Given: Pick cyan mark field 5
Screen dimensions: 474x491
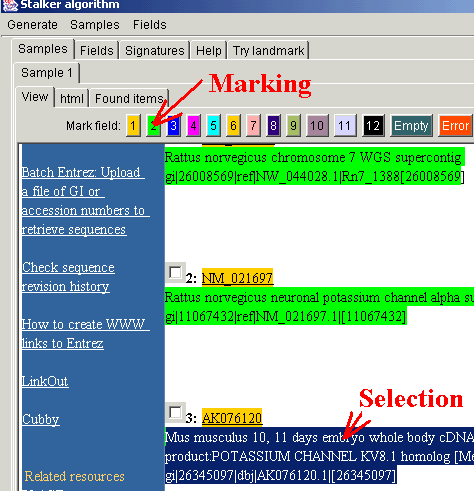Looking at the screenshot, I should (213, 126).
